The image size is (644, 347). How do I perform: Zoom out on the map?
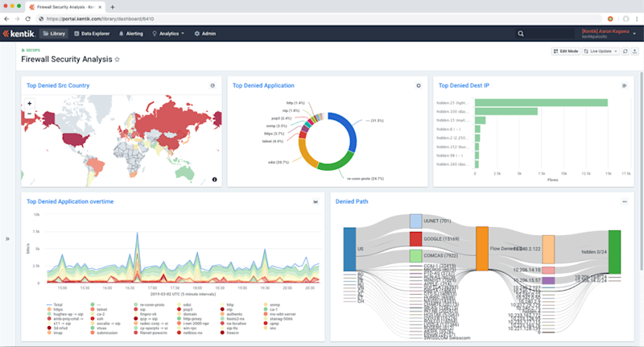(x=29, y=114)
